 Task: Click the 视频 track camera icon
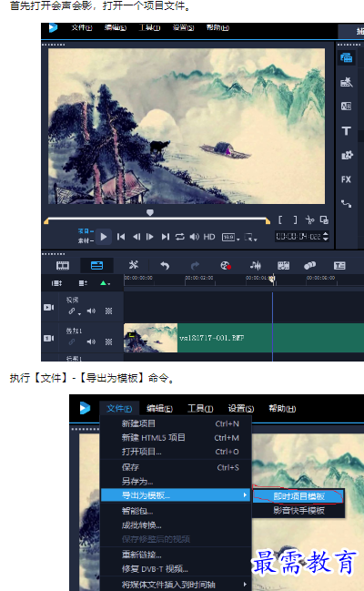pyautogui.click(x=49, y=308)
